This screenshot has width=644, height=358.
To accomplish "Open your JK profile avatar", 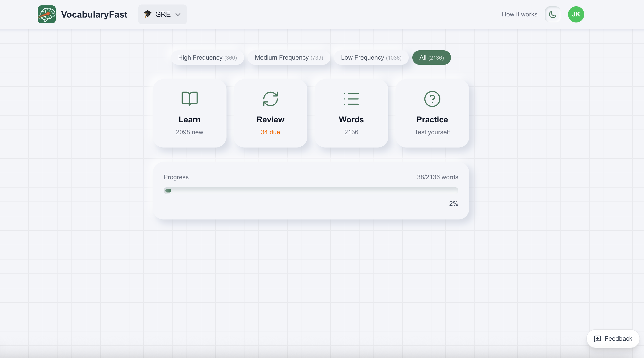I will coord(576,14).
